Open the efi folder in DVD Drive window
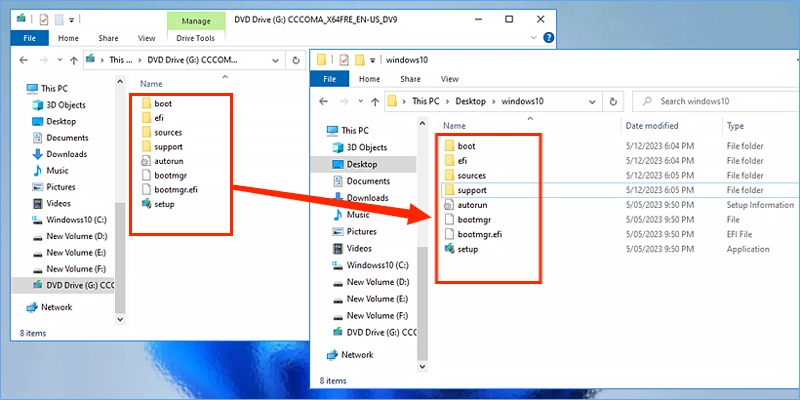800x400 pixels. coord(153,118)
